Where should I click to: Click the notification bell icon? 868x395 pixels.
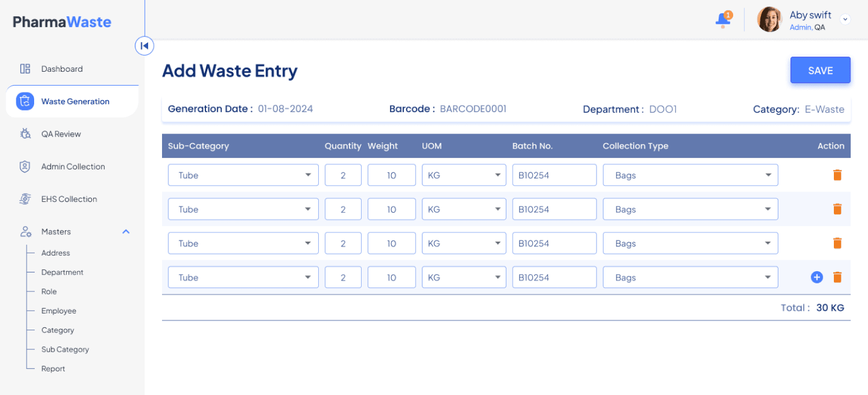click(x=723, y=20)
